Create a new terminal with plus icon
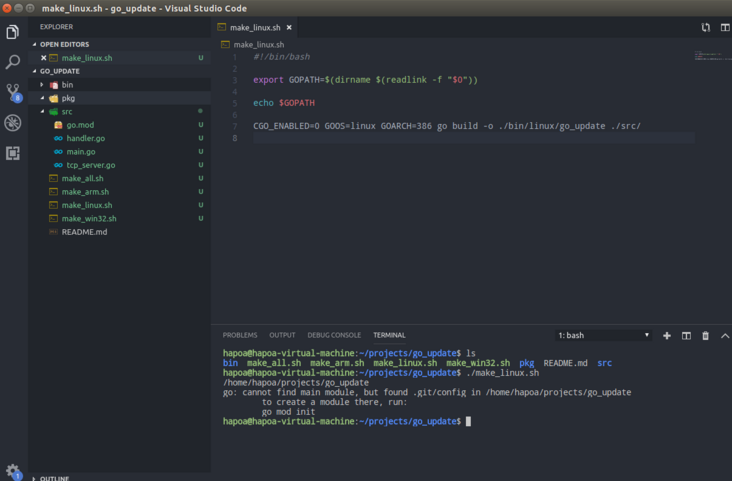The width and height of the screenshot is (732, 481). coord(667,335)
